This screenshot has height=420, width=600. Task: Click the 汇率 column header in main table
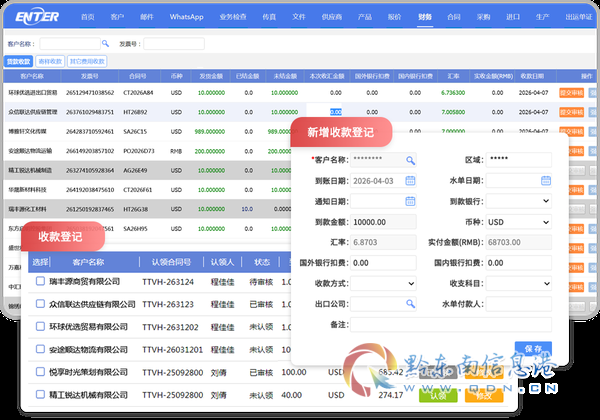tap(453, 76)
